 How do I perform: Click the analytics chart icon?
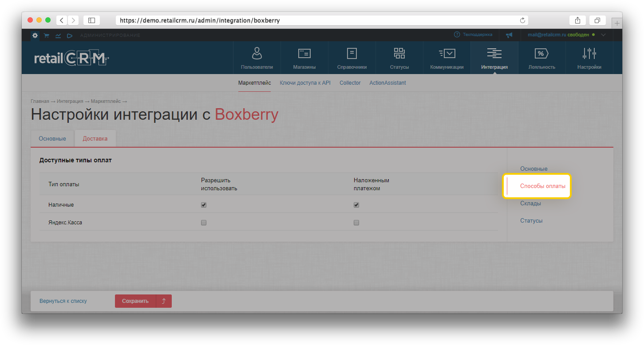tap(58, 35)
